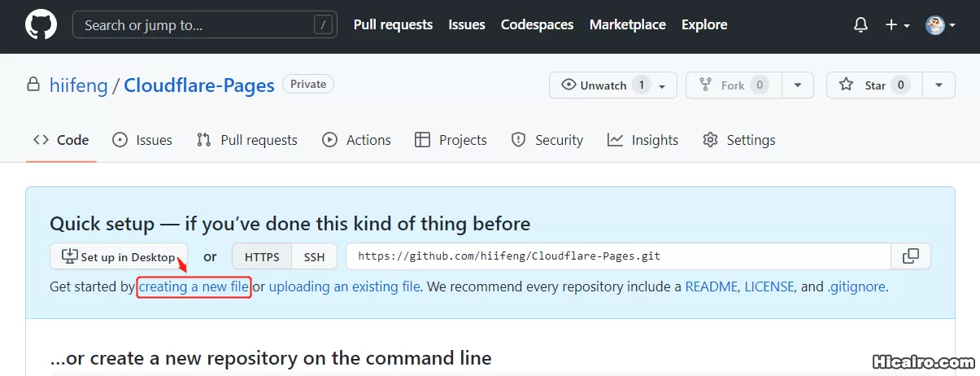Expand the Fork options dropdown arrow
Image resolution: width=980 pixels, height=376 pixels.
click(798, 85)
